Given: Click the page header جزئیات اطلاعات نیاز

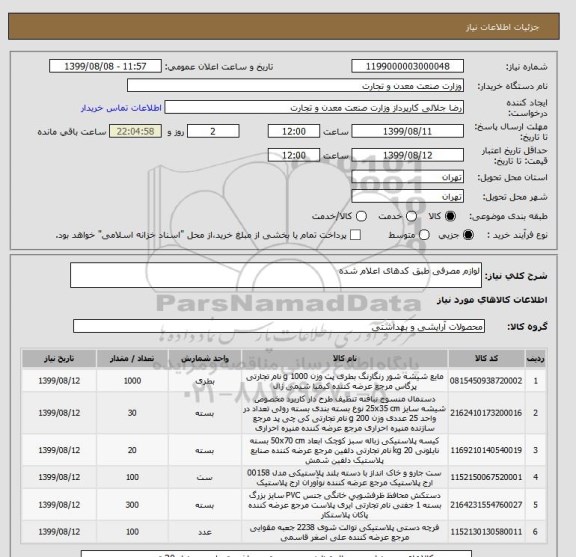Looking at the screenshot, I should 502,27.
